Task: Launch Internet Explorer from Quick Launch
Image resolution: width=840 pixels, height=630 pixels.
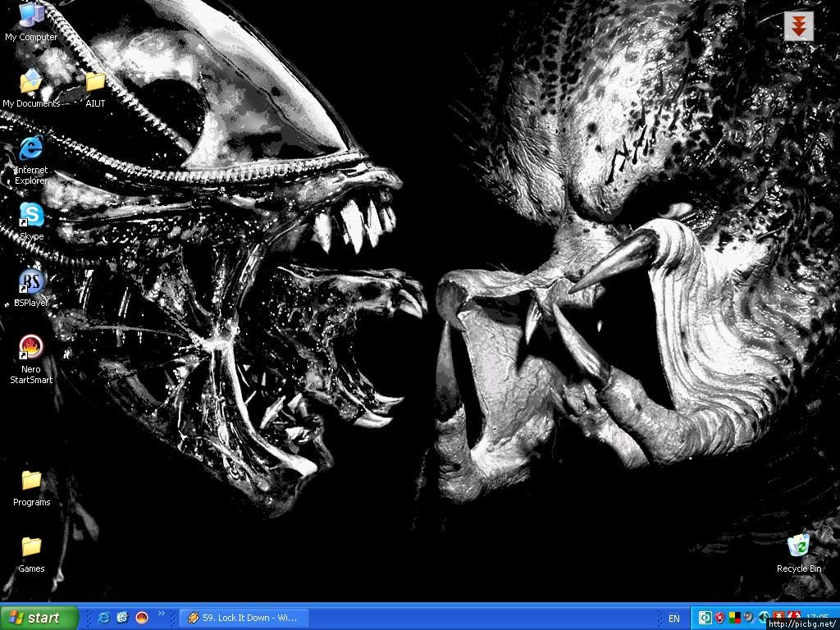Action: tap(103, 618)
